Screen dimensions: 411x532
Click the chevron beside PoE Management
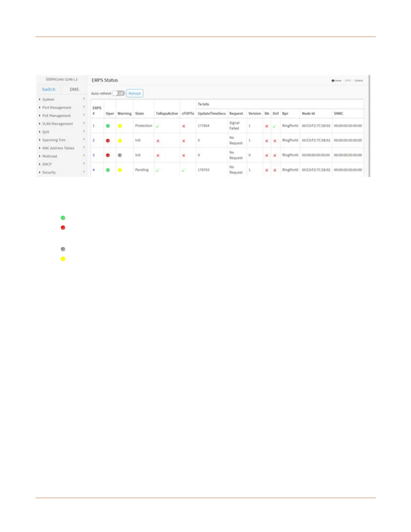[x=84, y=115]
